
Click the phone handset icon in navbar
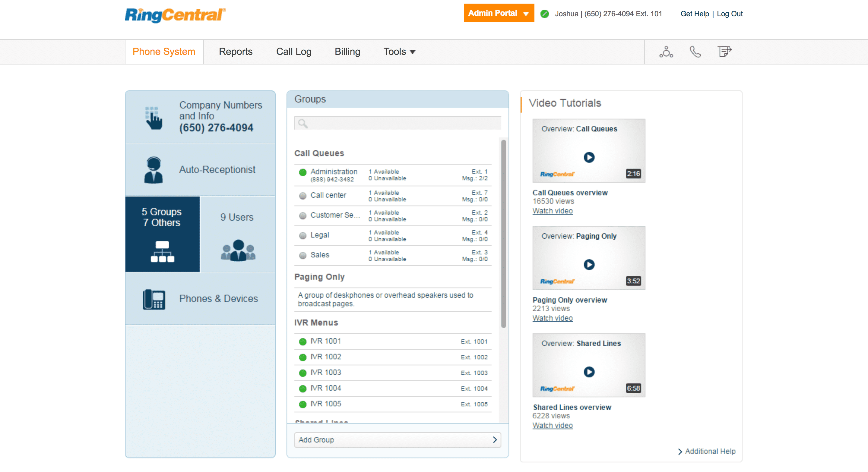pyautogui.click(x=695, y=52)
